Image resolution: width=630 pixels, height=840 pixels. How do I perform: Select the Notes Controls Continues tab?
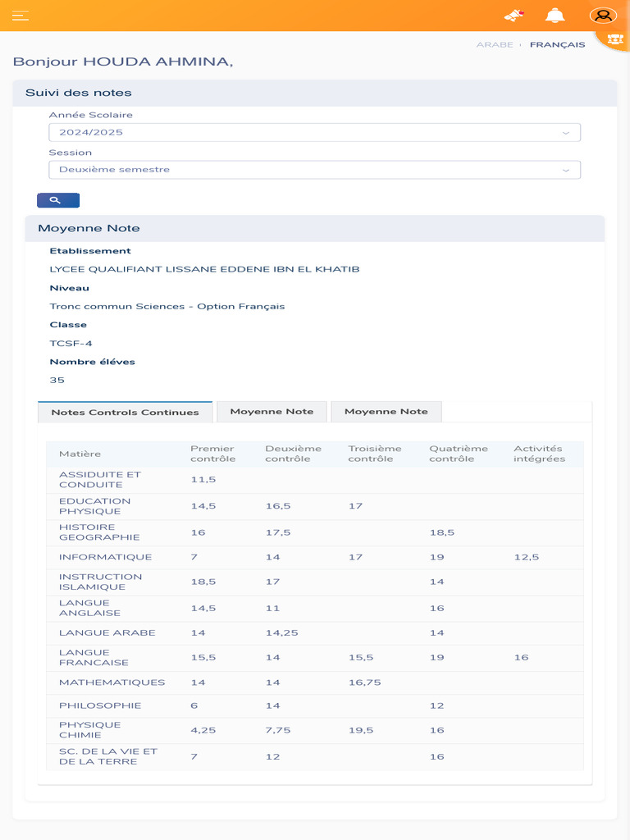(125, 412)
